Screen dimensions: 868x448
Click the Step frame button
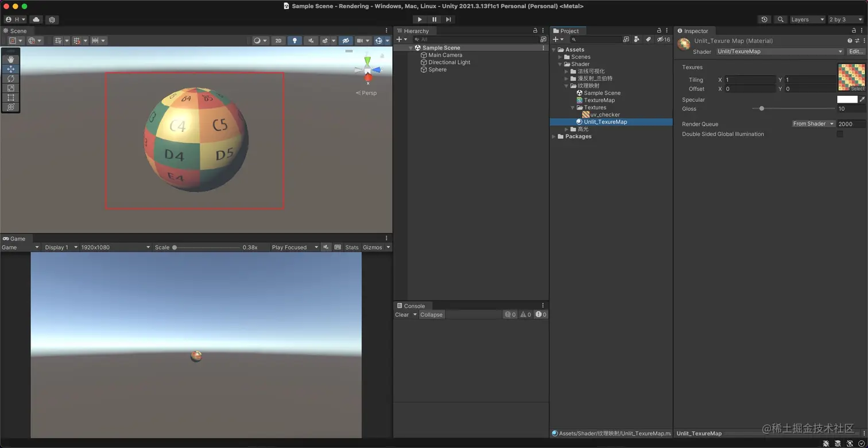448,20
